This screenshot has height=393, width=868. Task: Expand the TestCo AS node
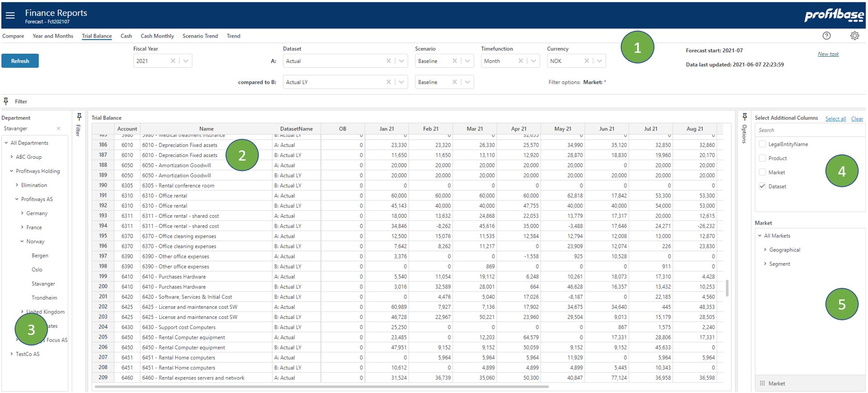click(12, 354)
